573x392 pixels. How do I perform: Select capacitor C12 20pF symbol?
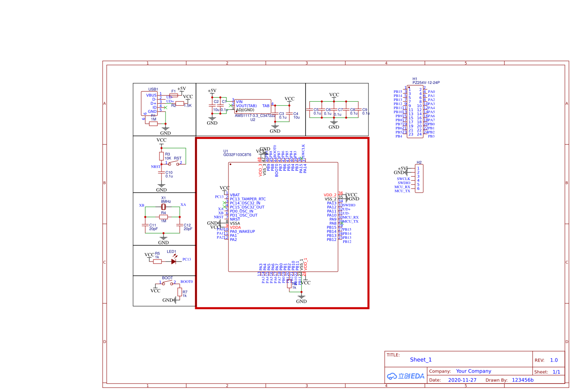click(180, 225)
